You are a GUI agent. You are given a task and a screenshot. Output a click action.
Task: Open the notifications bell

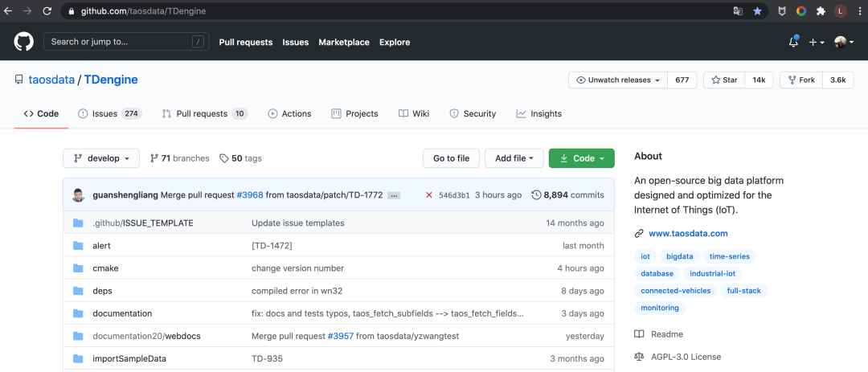[x=793, y=42]
